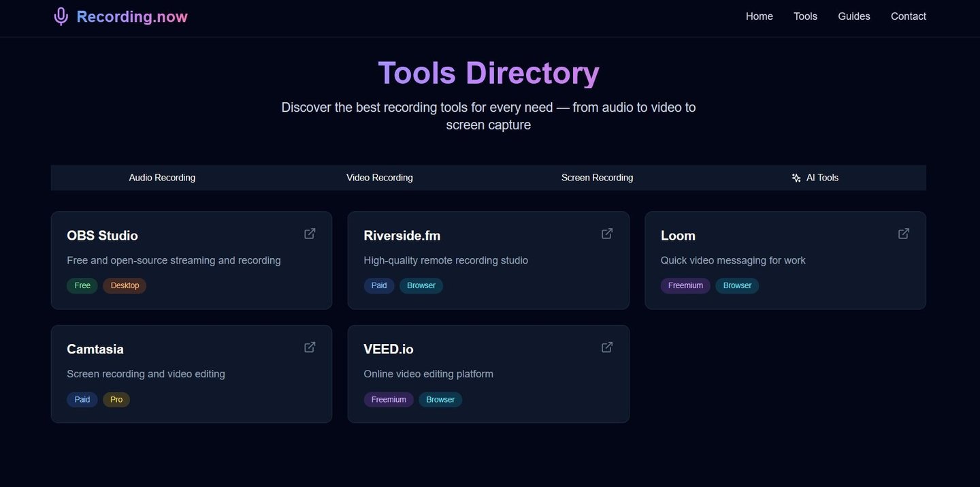Open external link icon on VEED.io card
980x487 pixels.
(607, 347)
